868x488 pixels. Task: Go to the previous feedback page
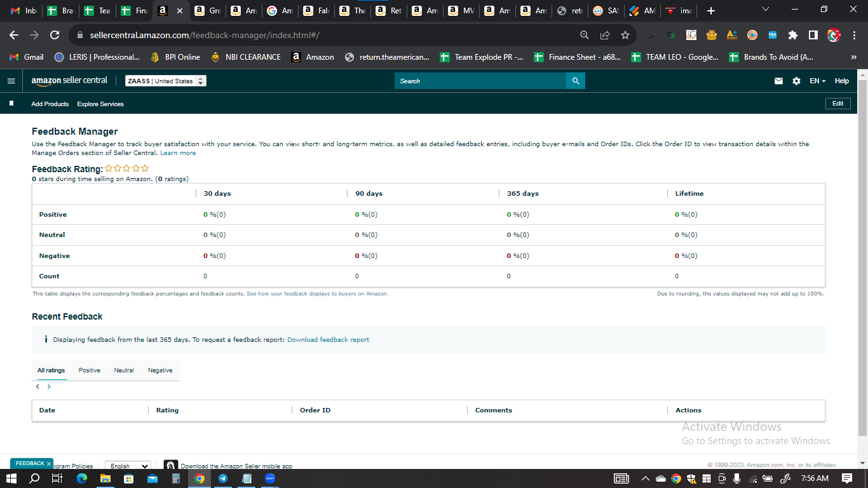coord(38,386)
